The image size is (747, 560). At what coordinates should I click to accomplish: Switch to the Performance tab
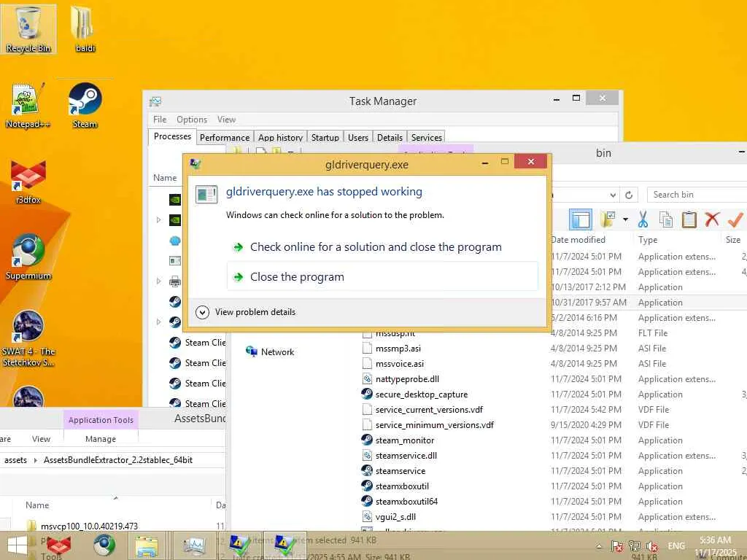click(x=225, y=137)
